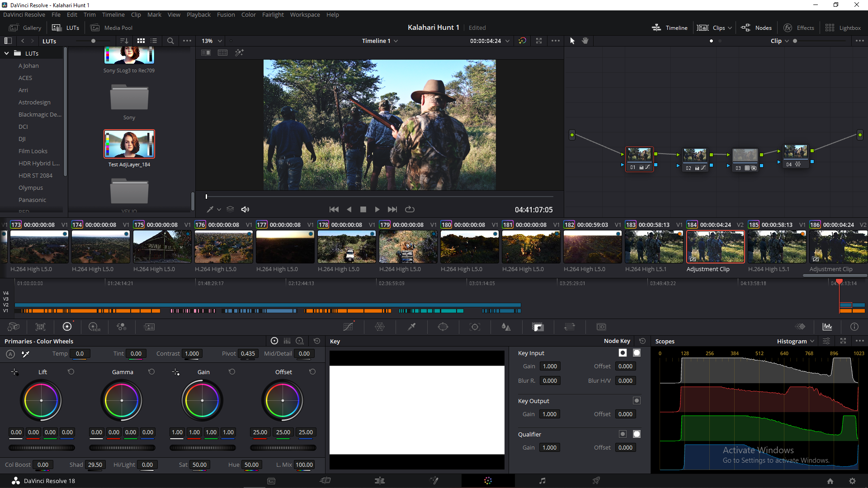Image resolution: width=868 pixels, height=488 pixels.
Task: Toggle Qualifier matte button
Action: [x=637, y=434]
